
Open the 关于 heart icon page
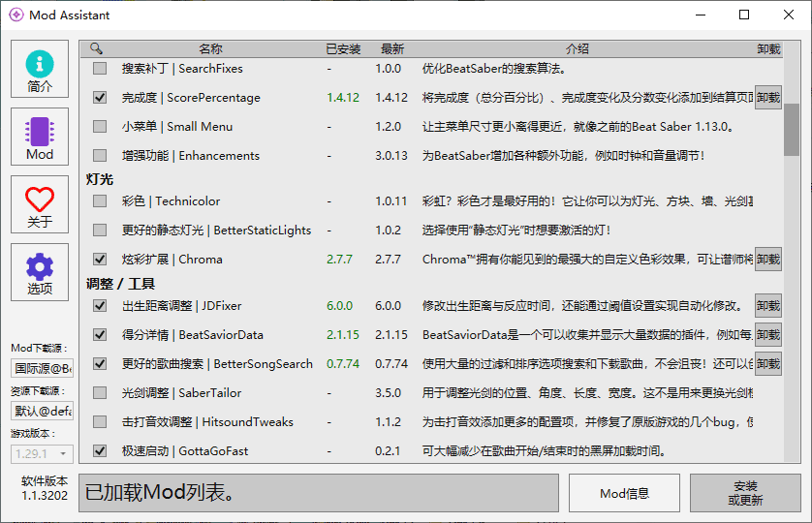click(40, 204)
